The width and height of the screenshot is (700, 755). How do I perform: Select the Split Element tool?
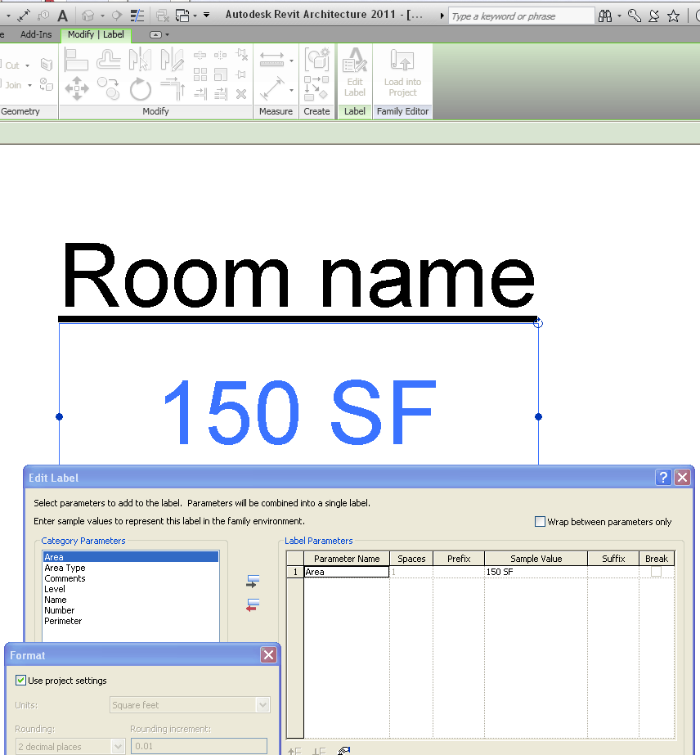coord(200,55)
